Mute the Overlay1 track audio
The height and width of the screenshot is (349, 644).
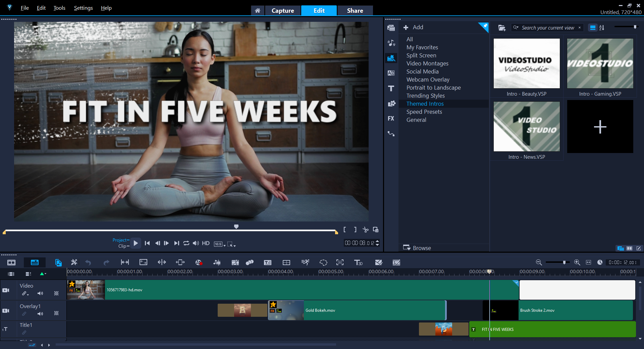pyautogui.click(x=40, y=314)
